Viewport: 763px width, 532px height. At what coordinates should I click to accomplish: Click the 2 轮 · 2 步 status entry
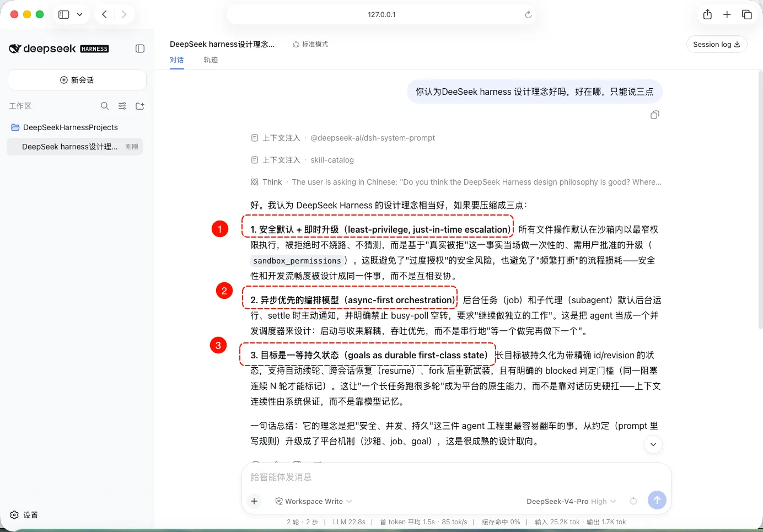point(302,522)
